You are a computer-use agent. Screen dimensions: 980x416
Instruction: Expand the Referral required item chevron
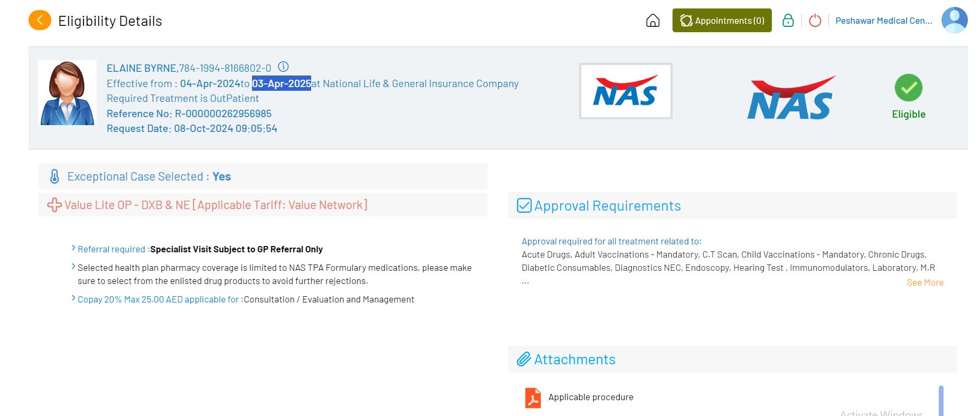tap(73, 248)
